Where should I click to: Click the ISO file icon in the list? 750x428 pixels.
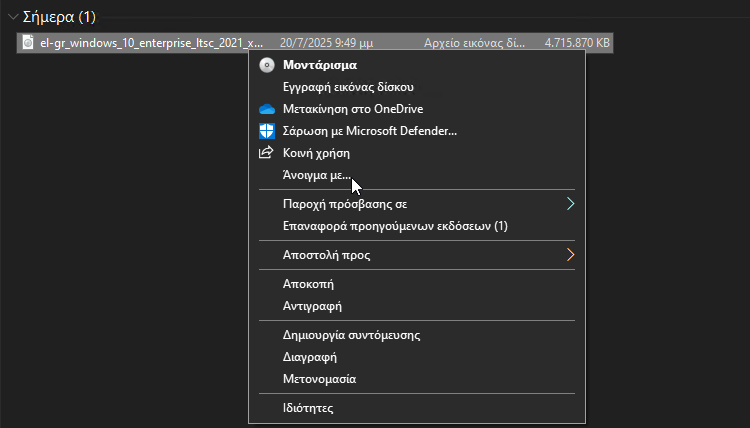tap(28, 43)
